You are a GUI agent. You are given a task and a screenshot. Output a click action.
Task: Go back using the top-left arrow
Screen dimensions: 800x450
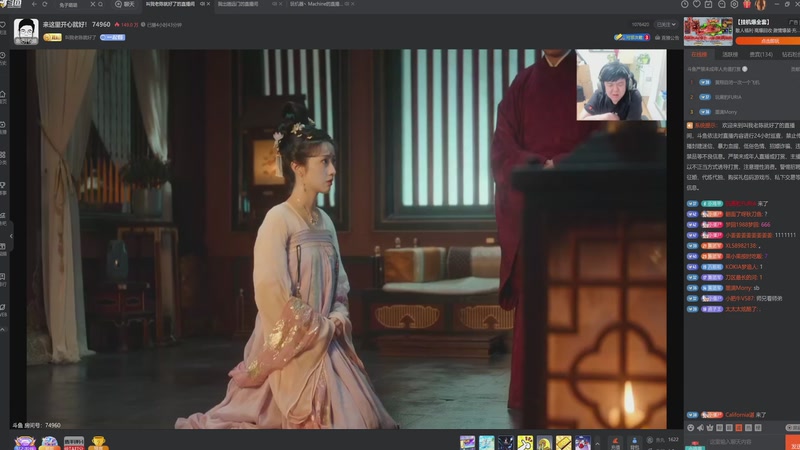click(34, 4)
